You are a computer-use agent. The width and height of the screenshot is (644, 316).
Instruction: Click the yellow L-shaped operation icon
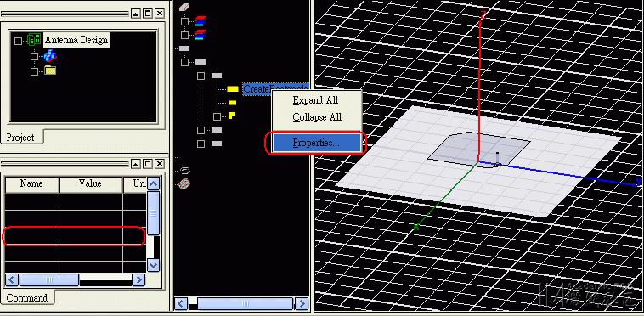[232, 116]
